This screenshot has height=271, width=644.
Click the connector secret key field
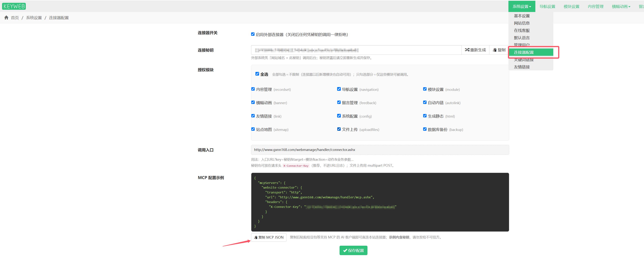(356, 50)
